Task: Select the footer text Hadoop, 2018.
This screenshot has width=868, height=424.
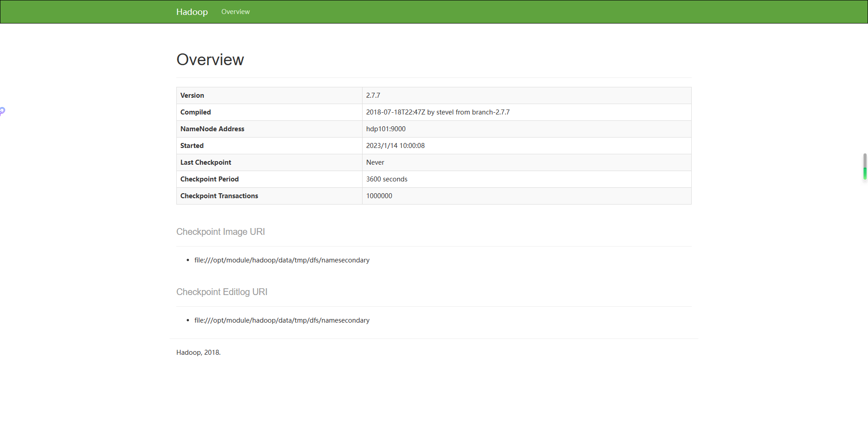Action: click(198, 353)
